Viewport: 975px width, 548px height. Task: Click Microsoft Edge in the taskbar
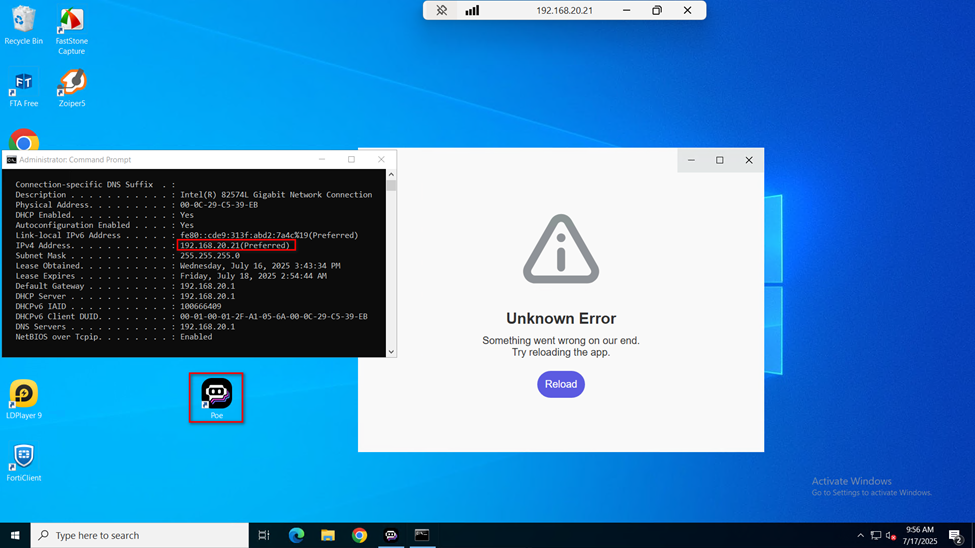click(296, 535)
